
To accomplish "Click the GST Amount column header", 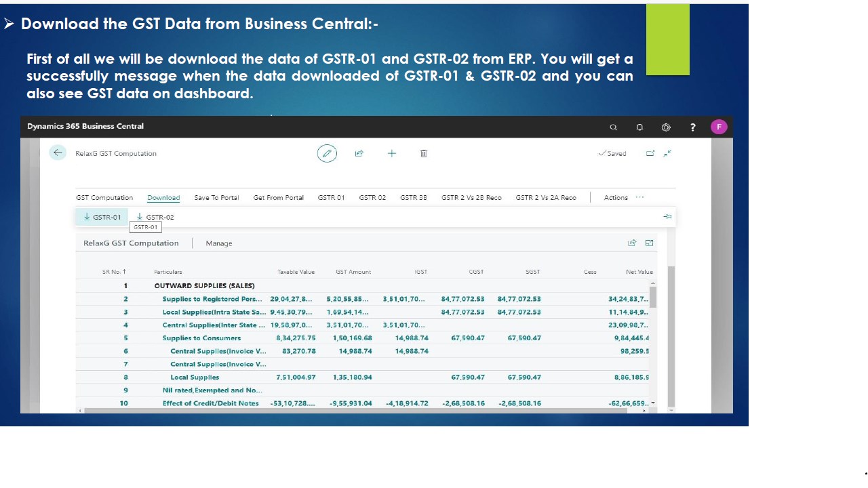I will [353, 272].
